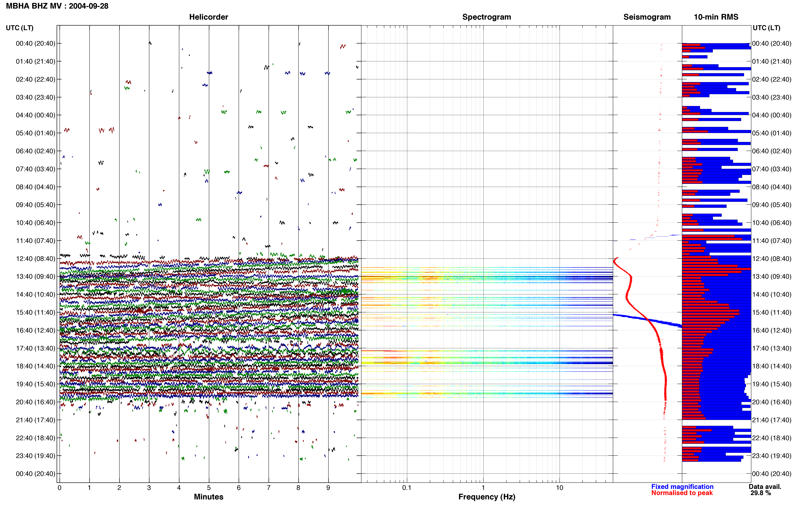Click frequency tick label '0.1'
This screenshot has height=508, width=812.
(407, 487)
